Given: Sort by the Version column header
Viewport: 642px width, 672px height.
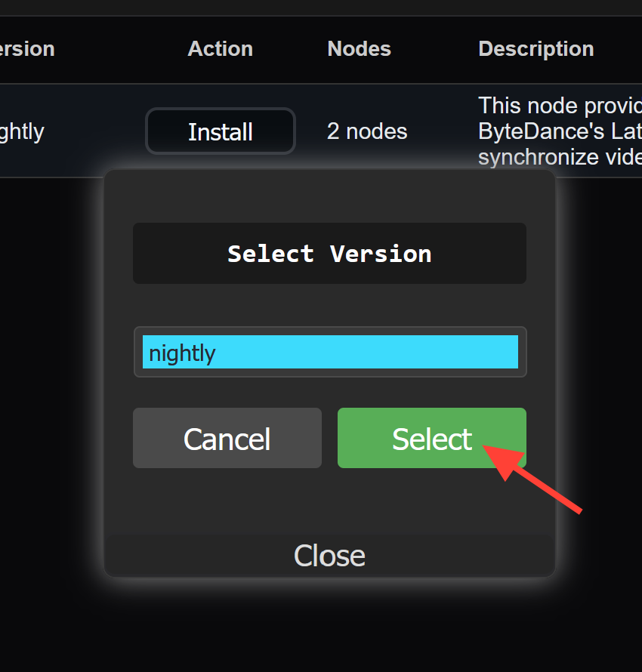Looking at the screenshot, I should (x=26, y=49).
